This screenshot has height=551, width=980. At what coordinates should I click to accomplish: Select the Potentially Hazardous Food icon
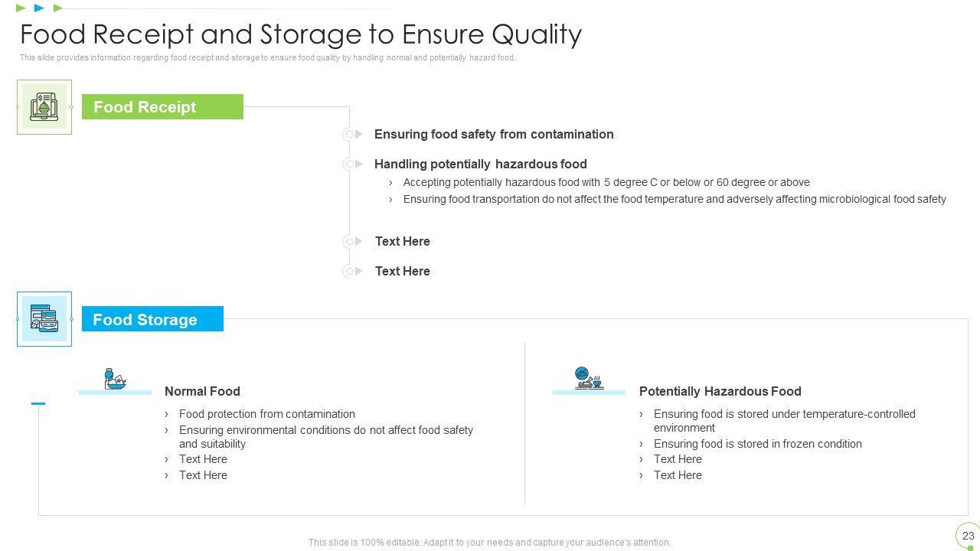pyautogui.click(x=589, y=379)
